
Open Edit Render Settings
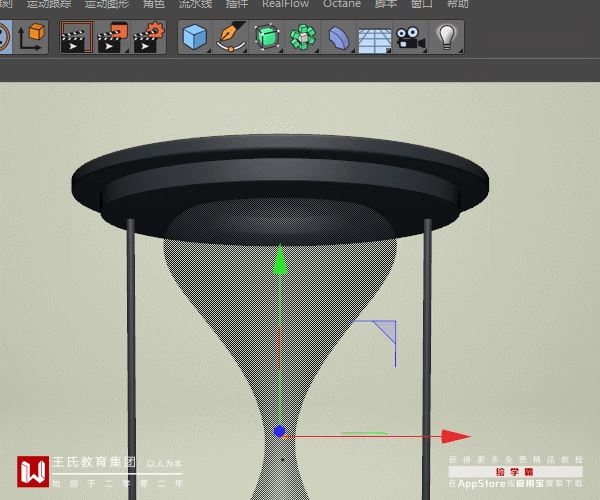[x=149, y=37]
